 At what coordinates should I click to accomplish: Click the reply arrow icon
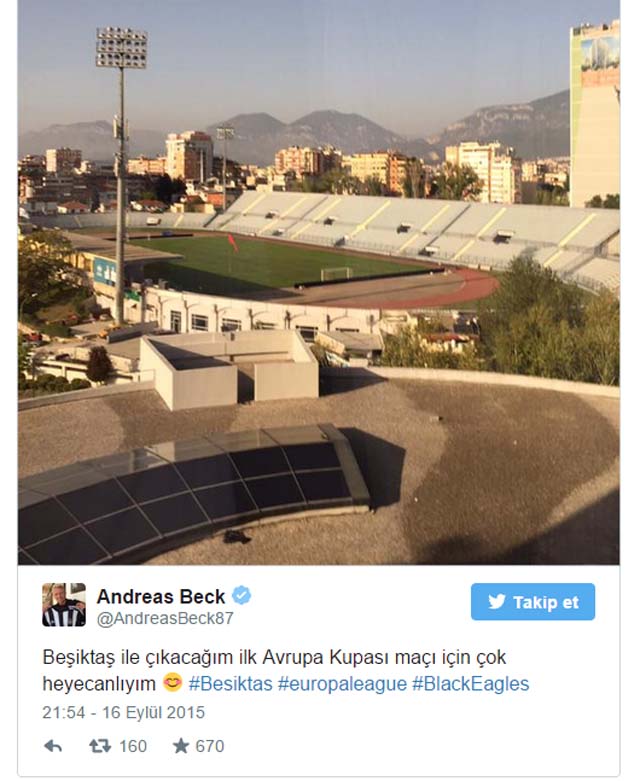(53, 746)
